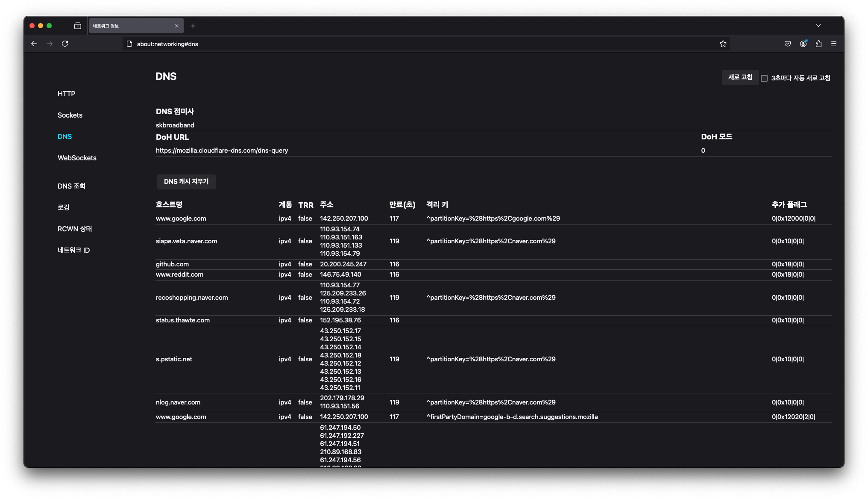Go to DNS 조회 page

[x=71, y=186]
